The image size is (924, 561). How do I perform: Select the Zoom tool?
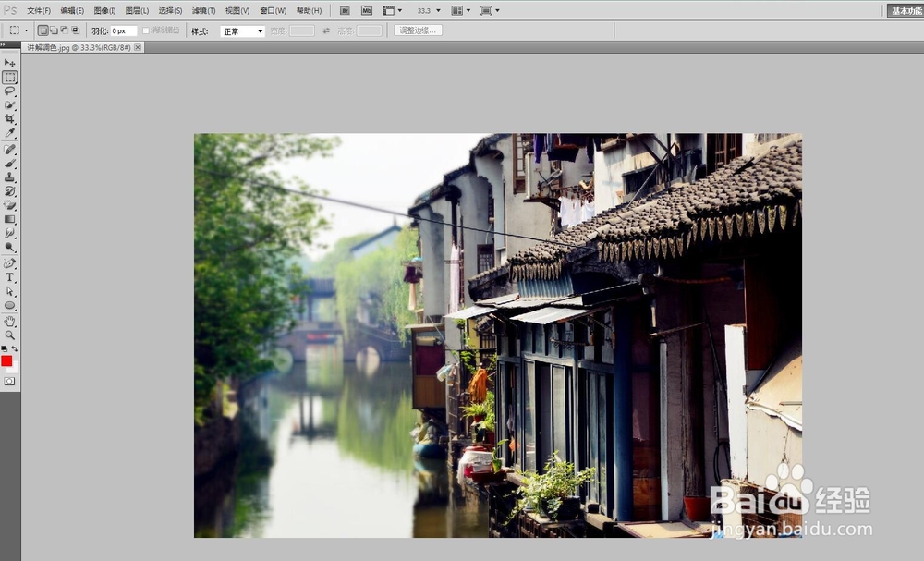[9, 335]
